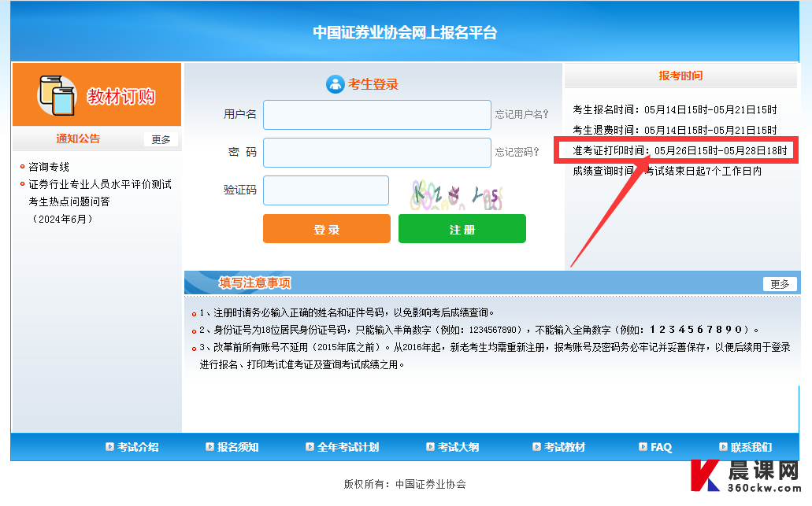
Task: Click note 2 about 身份证号 digits
Action: pos(479,330)
